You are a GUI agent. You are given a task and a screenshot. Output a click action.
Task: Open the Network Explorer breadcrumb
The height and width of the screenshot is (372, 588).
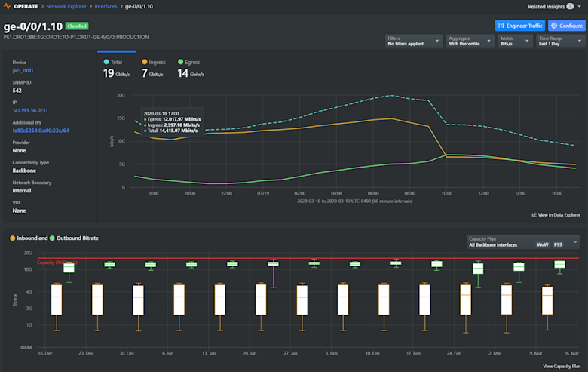[66, 6]
